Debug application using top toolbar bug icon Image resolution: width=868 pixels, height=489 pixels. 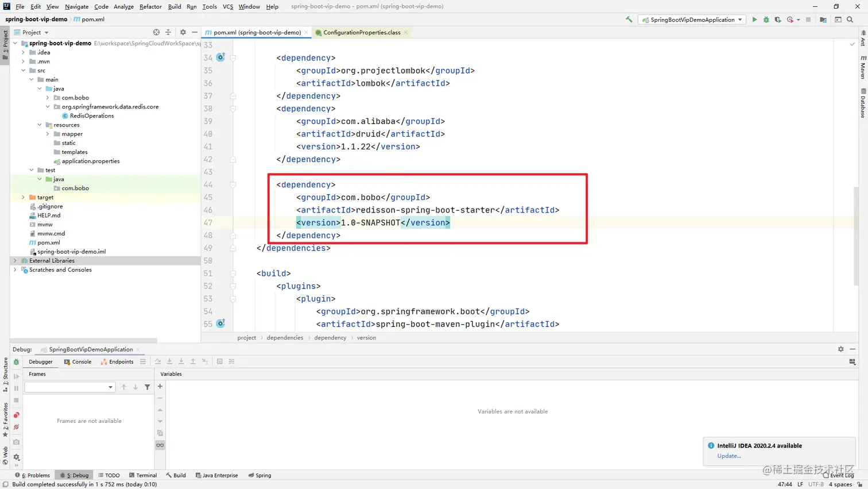click(766, 20)
